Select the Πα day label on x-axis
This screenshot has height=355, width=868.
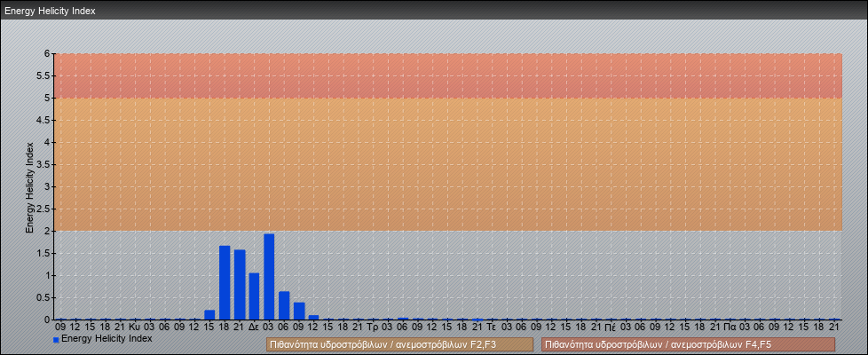(729, 327)
